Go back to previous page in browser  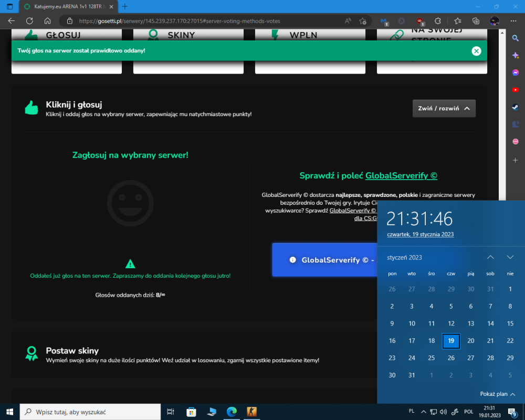(x=12, y=21)
